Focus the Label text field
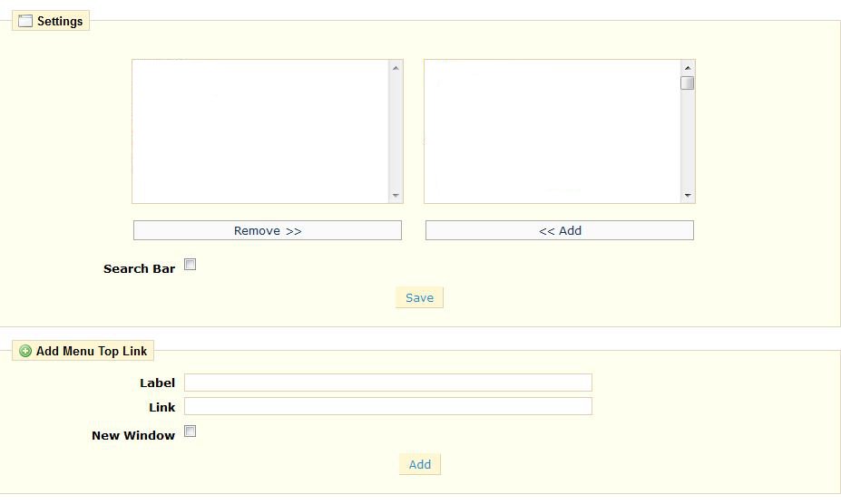 pyautogui.click(x=387, y=383)
